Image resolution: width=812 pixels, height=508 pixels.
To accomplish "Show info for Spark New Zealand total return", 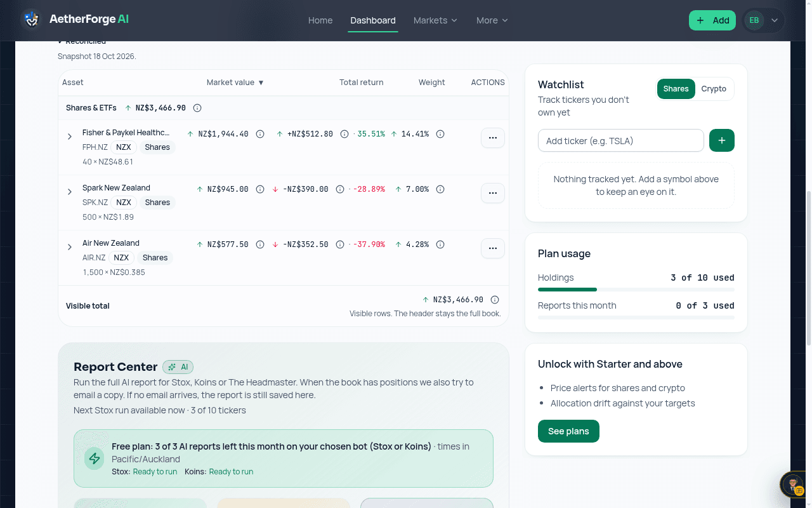I will (x=340, y=189).
